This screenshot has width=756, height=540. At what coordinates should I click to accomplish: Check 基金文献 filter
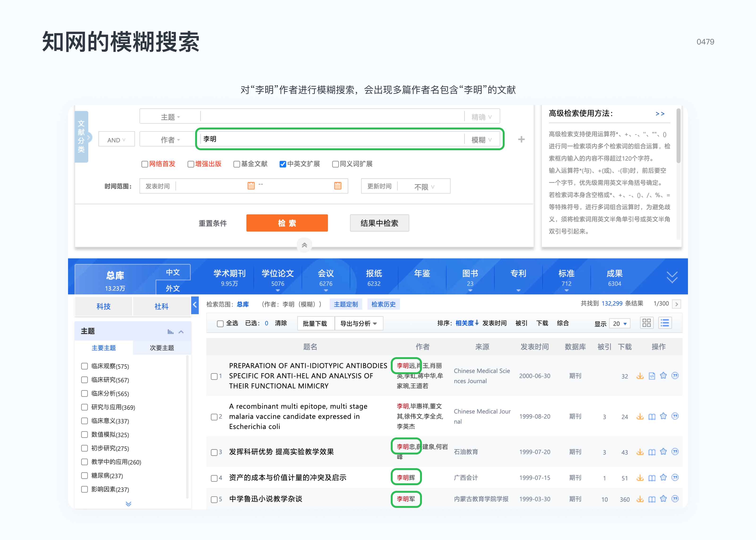point(237,164)
